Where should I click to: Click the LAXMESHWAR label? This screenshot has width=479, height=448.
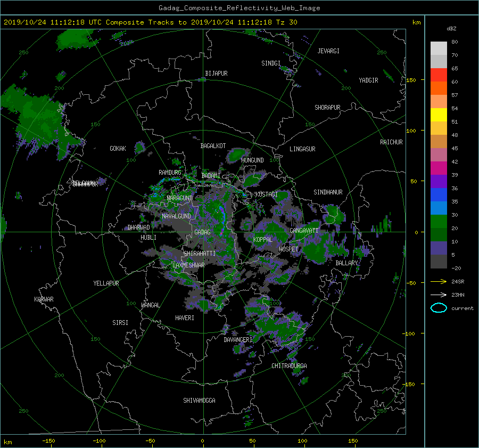click(x=188, y=265)
